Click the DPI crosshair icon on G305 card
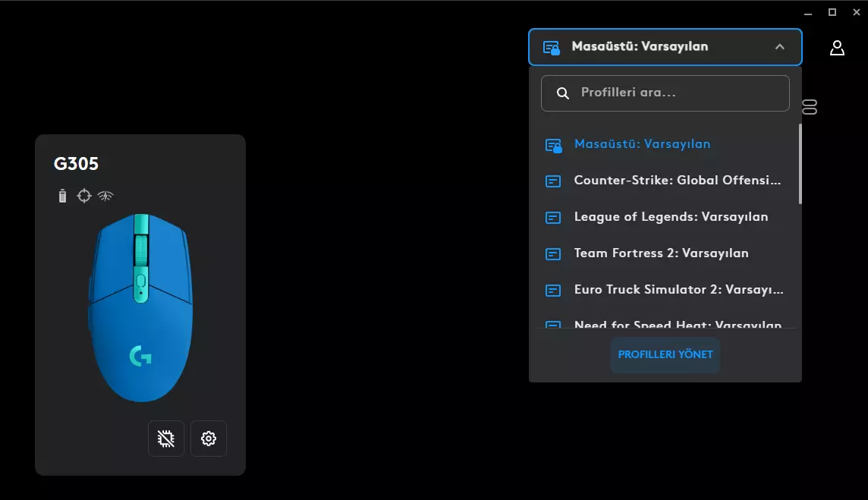This screenshot has width=868, height=500. [84, 196]
